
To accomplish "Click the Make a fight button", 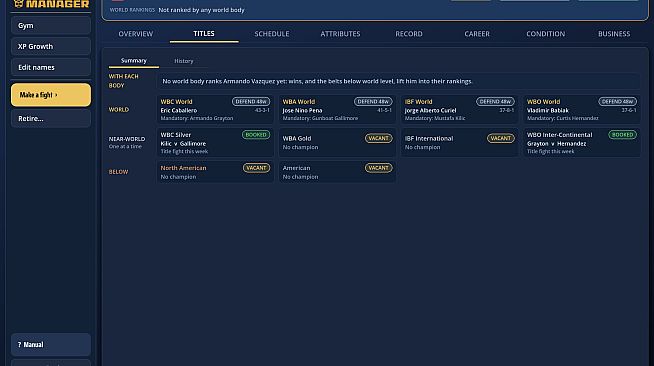I will point(51,95).
